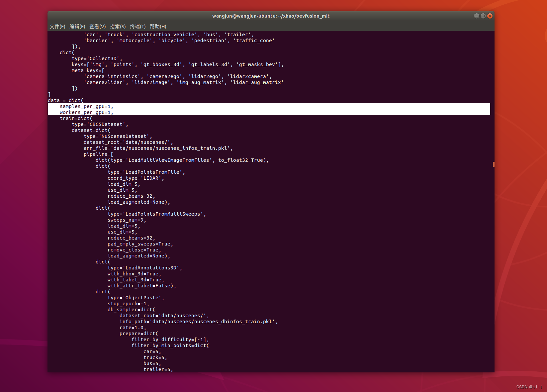Click the 'camera_intrinsics', 'camera2ego' line
This screenshot has height=392, width=547.
pos(178,76)
